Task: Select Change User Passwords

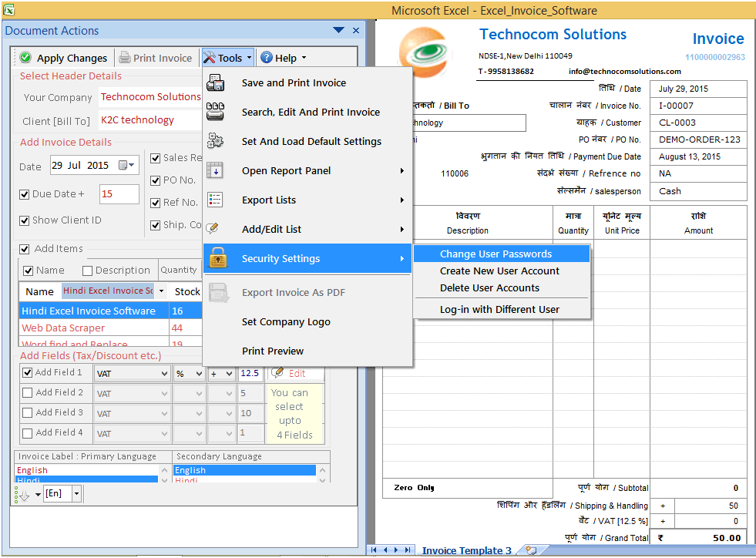Action: pos(502,254)
